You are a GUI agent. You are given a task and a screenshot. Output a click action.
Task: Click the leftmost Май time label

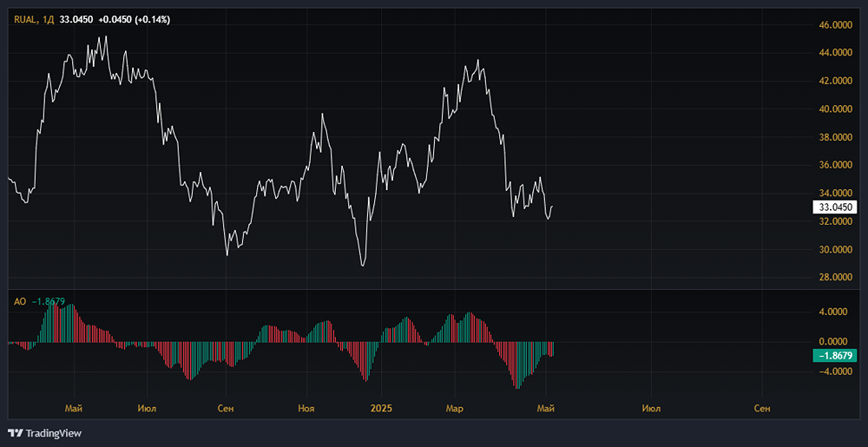point(74,407)
